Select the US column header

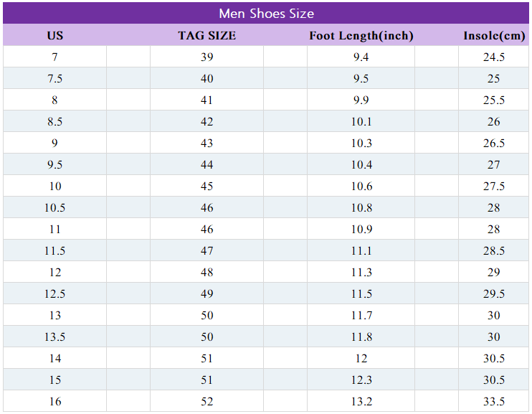pyautogui.click(x=55, y=35)
